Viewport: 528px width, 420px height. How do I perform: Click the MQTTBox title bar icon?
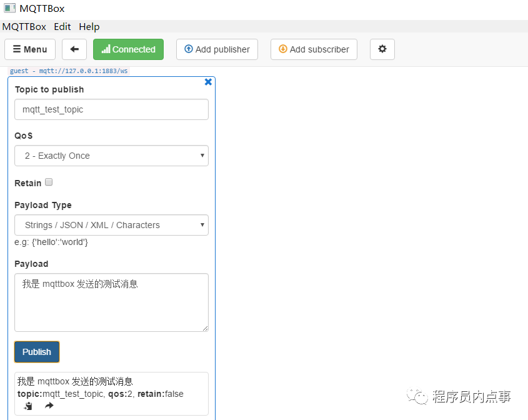pos(9,7)
